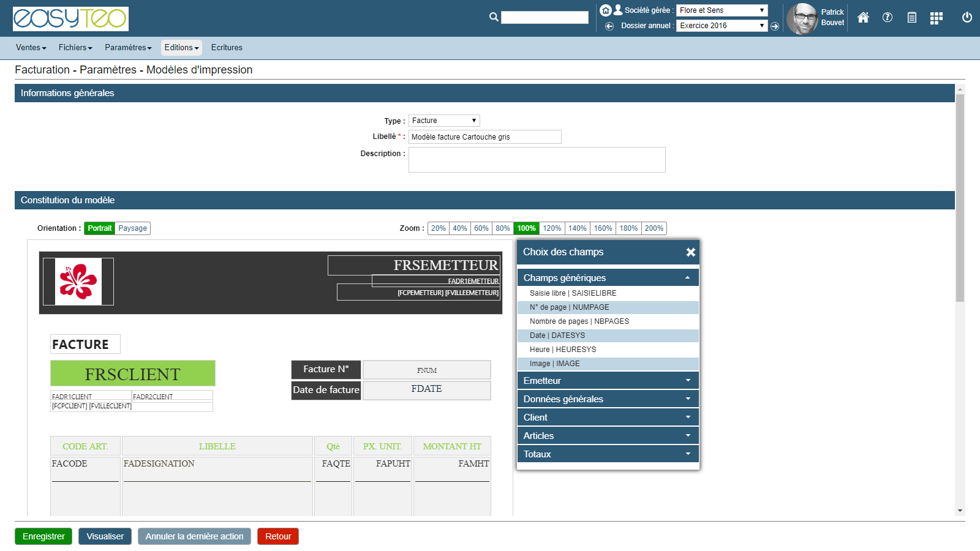
Task: Click the search magnifier icon
Action: tap(494, 17)
